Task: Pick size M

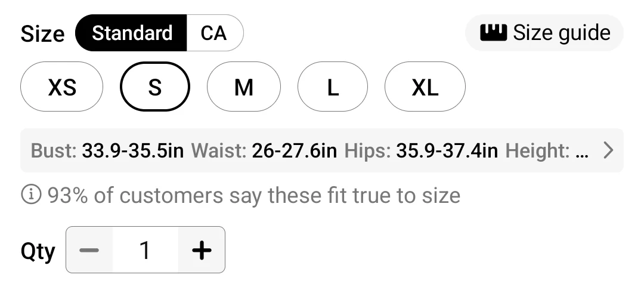Action: [243, 87]
